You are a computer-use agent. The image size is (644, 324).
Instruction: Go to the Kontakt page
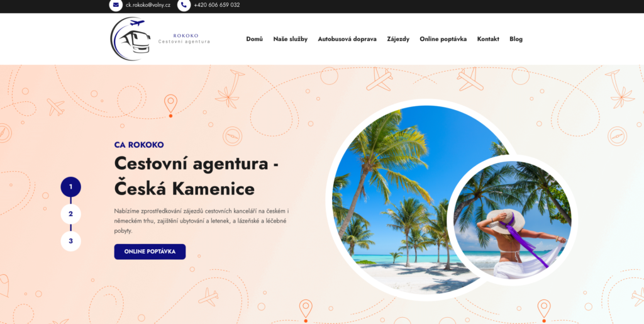tap(488, 39)
